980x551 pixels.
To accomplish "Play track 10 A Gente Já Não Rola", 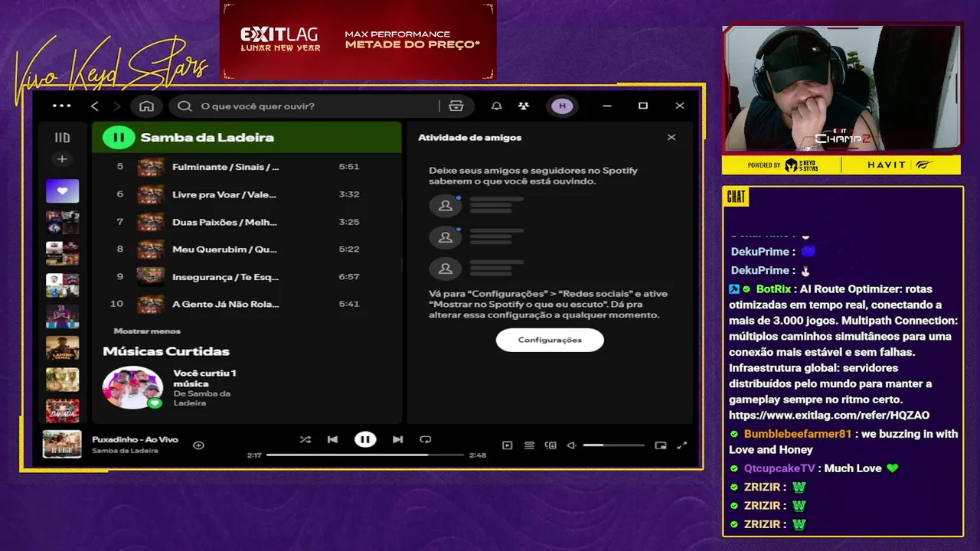I will pos(247,304).
